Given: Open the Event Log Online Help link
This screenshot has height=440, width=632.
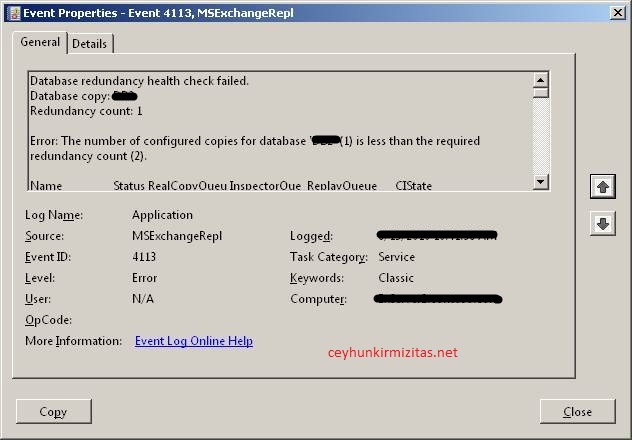Looking at the screenshot, I should [x=193, y=341].
